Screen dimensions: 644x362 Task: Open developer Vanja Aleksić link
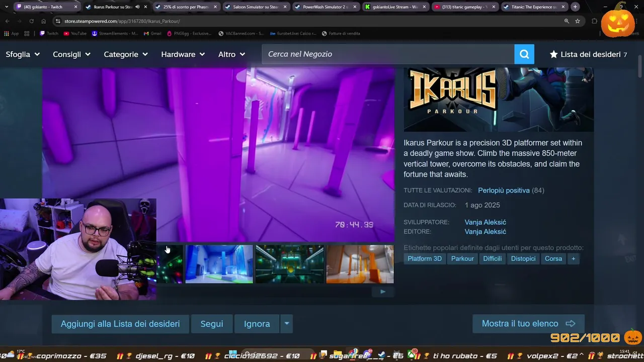[486, 222]
